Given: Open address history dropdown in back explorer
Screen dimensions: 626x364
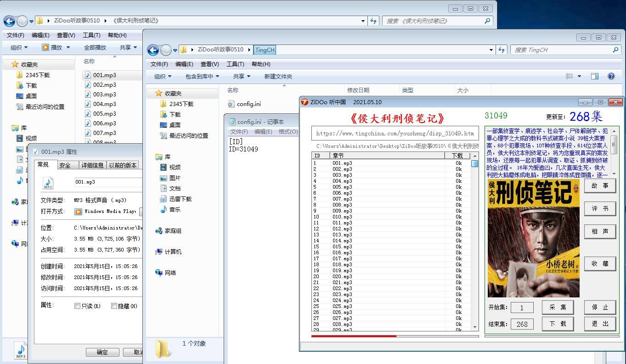Looking at the screenshot, I should (x=363, y=21).
